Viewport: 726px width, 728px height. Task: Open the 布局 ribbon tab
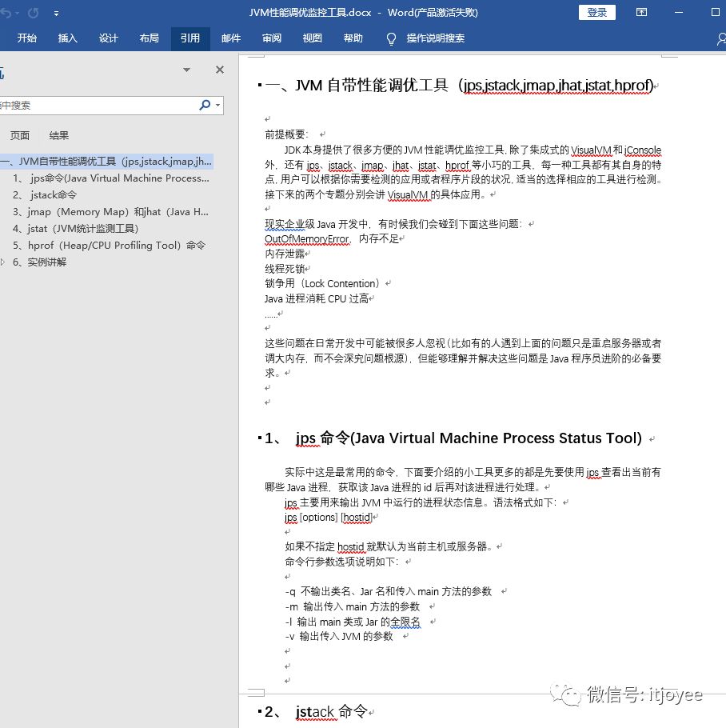tap(149, 38)
